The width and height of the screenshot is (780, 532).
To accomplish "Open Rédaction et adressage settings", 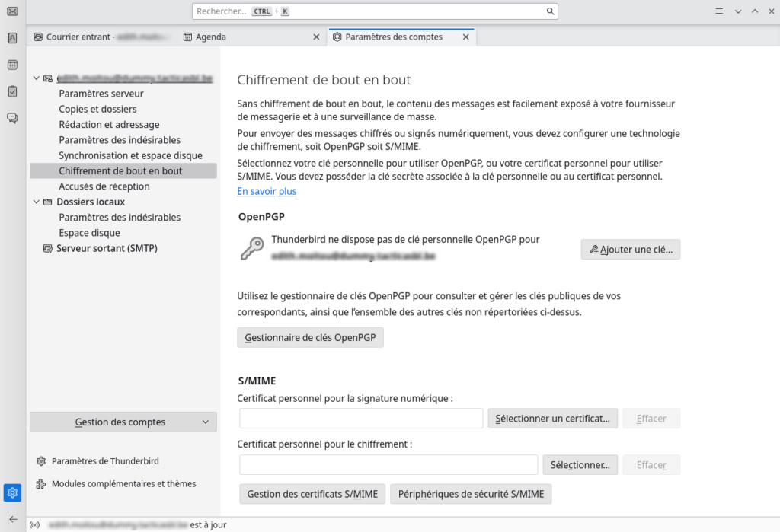I will (x=109, y=124).
